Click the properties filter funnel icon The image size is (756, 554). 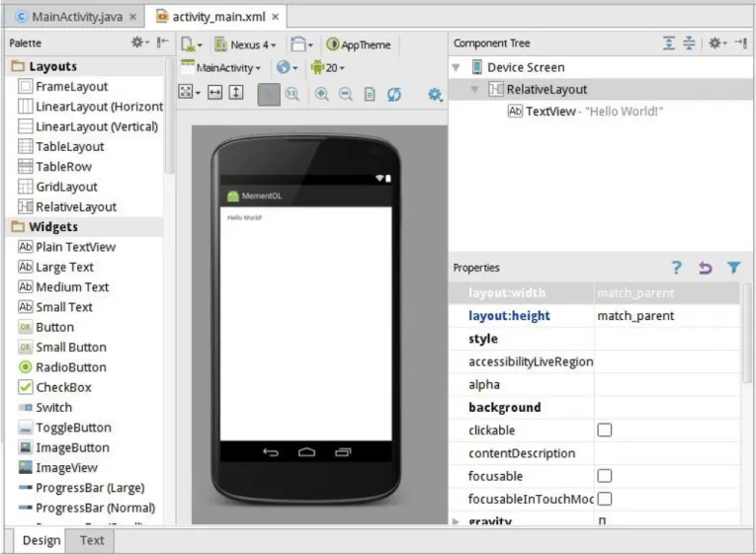point(734,268)
